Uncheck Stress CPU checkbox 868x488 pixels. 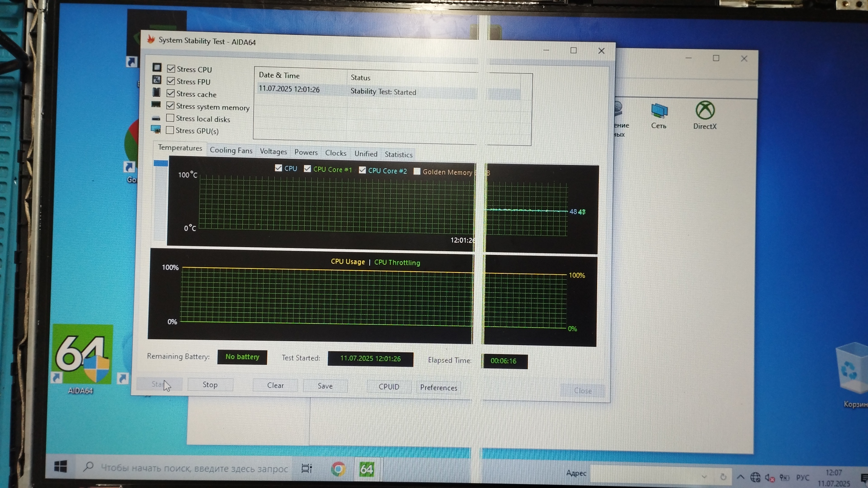pyautogui.click(x=171, y=69)
